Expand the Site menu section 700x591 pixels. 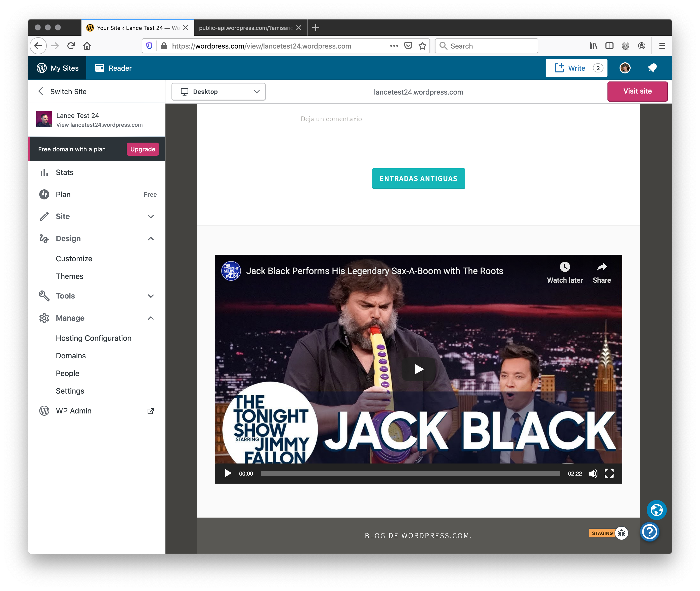tap(151, 217)
